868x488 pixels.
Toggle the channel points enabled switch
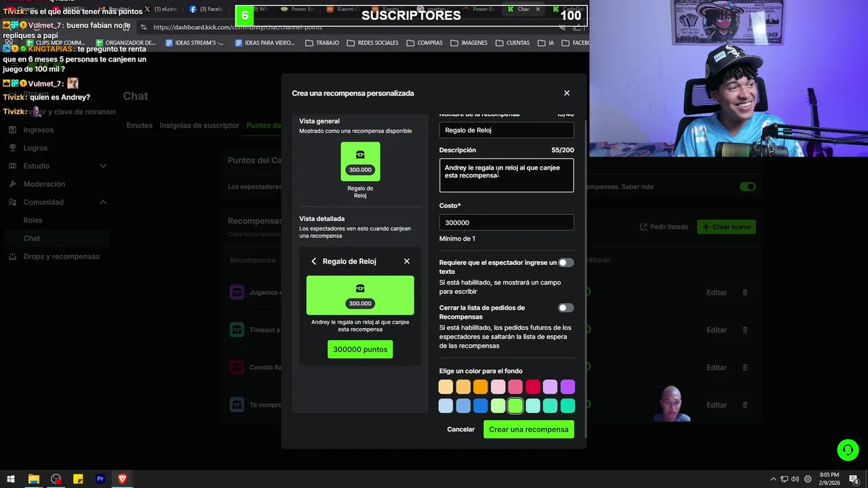[747, 186]
